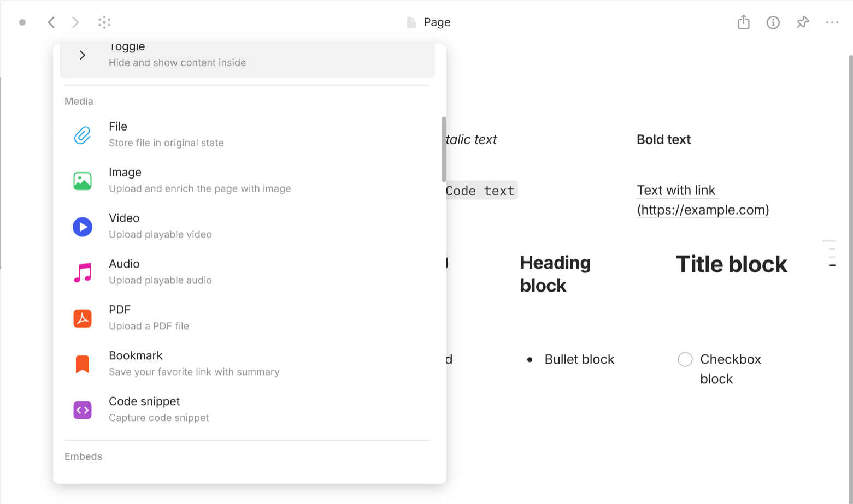Viewport: 853px width, 504px height.
Task: Open the block handle menu on right edge
Action: pos(830,253)
